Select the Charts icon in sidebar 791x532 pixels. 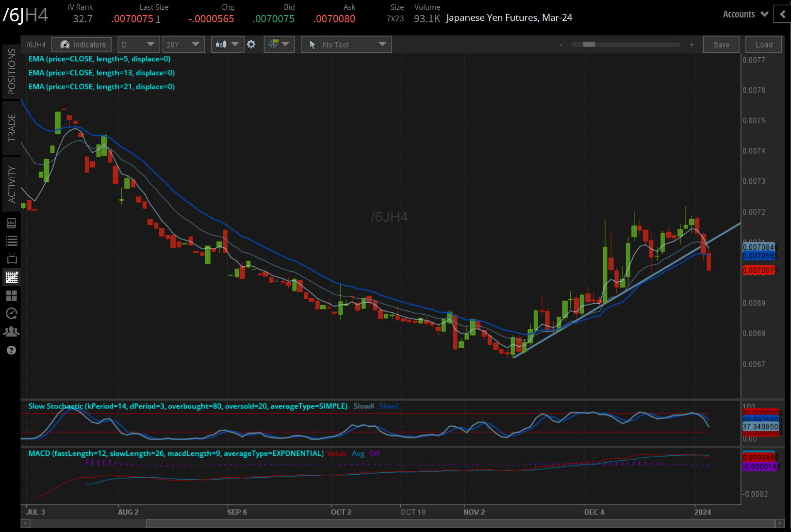pos(11,277)
